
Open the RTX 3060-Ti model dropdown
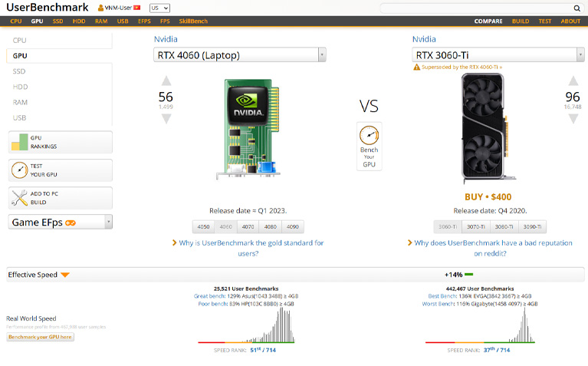click(498, 55)
